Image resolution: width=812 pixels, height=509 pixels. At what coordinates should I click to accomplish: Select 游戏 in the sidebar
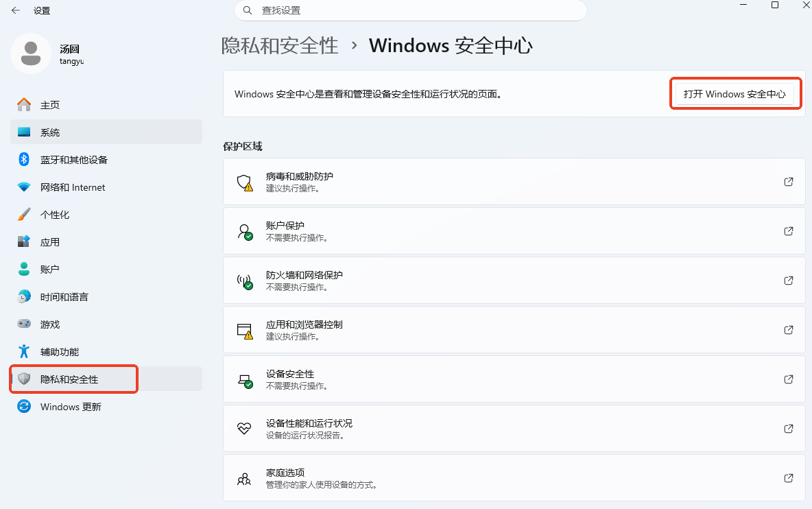(106, 324)
